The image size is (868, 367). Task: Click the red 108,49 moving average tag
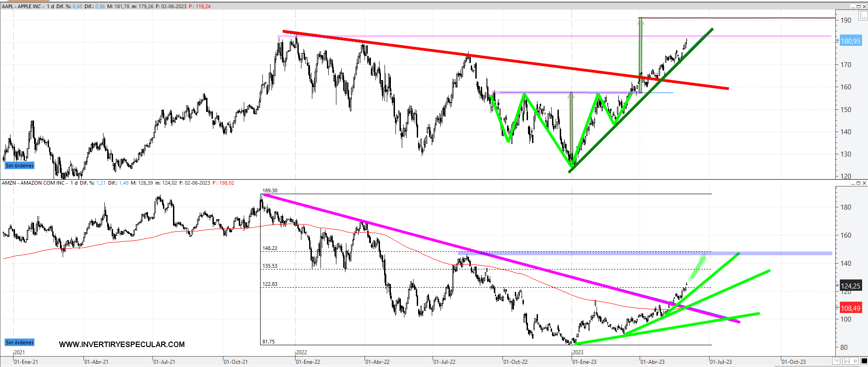point(850,308)
